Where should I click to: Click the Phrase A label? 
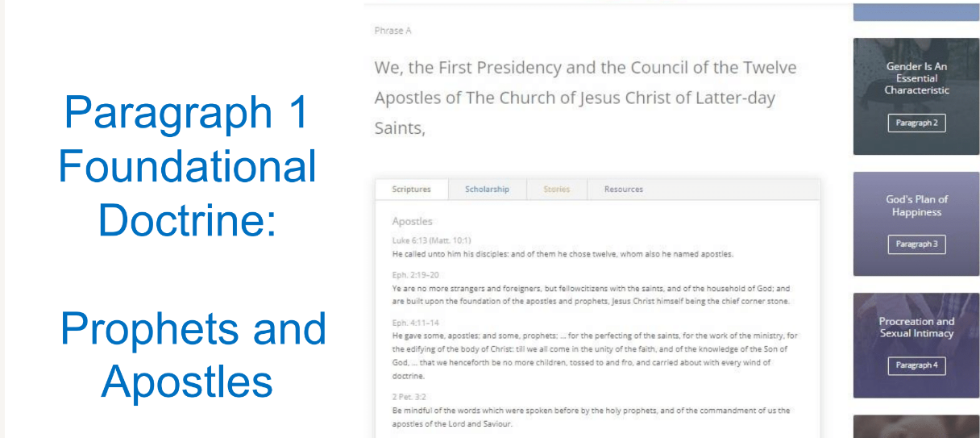[x=392, y=31]
